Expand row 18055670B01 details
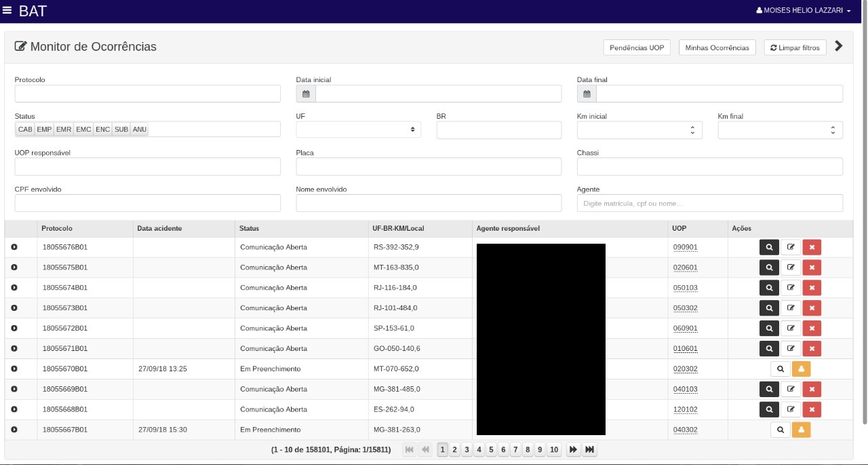 coord(14,369)
